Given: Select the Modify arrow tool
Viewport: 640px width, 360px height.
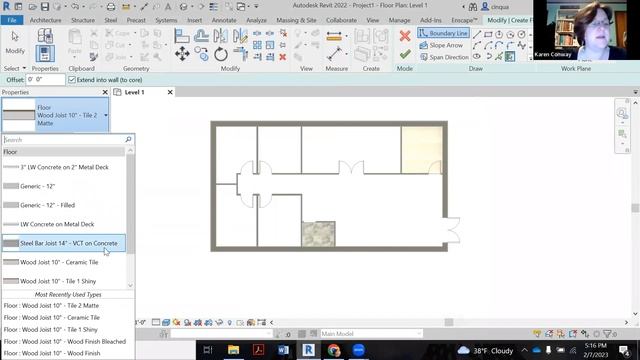Looking at the screenshot, I should point(15,43).
